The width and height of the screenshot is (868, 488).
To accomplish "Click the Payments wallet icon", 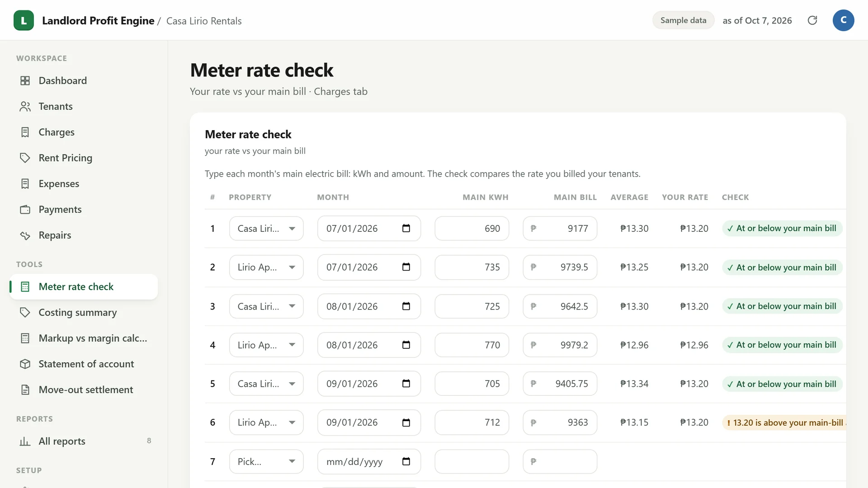I will 25,209.
